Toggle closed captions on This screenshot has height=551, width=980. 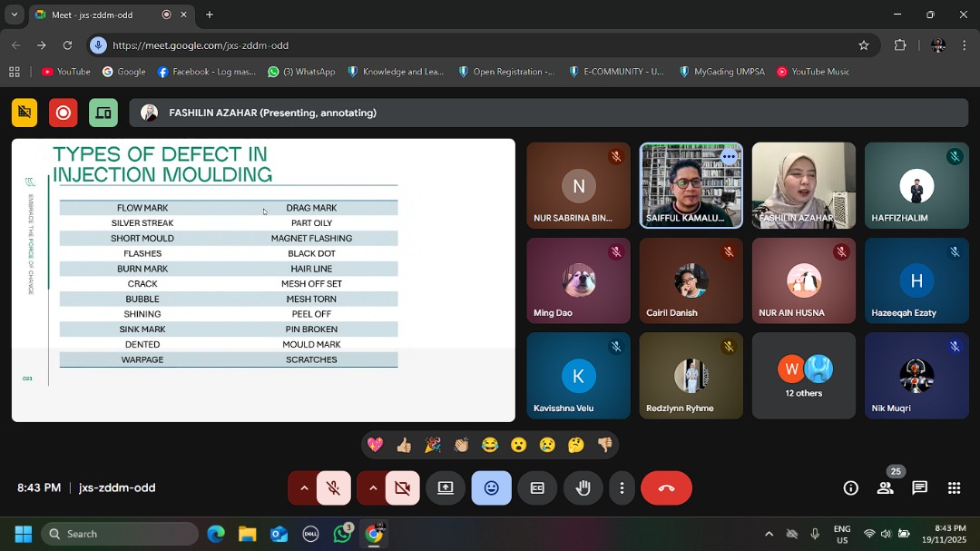[x=537, y=488]
